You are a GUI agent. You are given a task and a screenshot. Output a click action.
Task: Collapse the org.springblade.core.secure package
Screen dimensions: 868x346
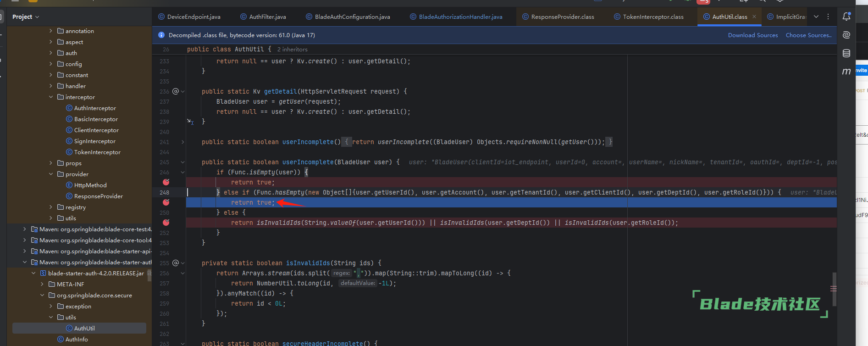point(42,295)
